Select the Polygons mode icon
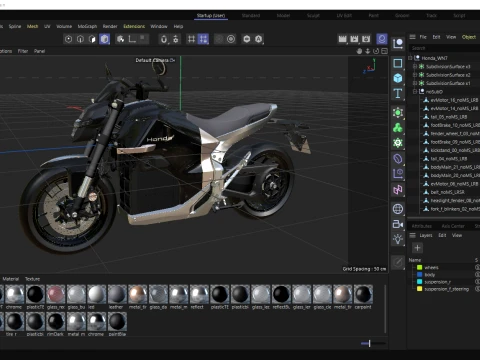The width and height of the screenshot is (480, 360). click(92, 39)
